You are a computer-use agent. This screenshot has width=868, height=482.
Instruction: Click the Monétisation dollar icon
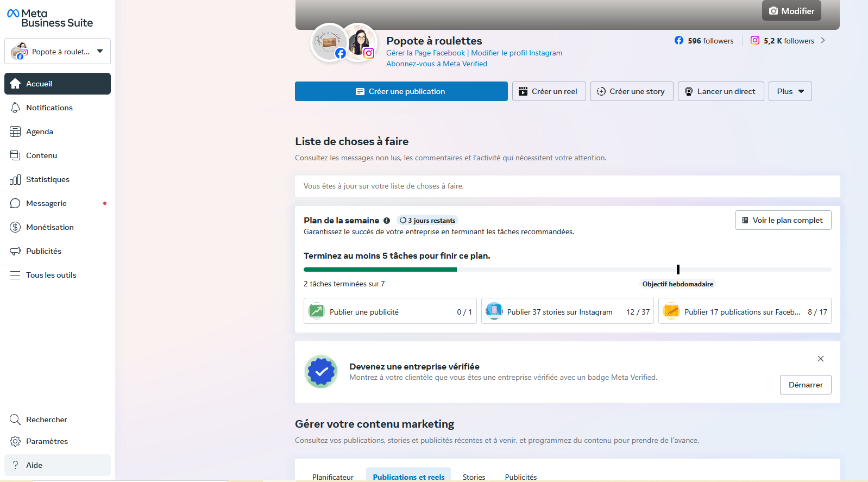coord(15,227)
